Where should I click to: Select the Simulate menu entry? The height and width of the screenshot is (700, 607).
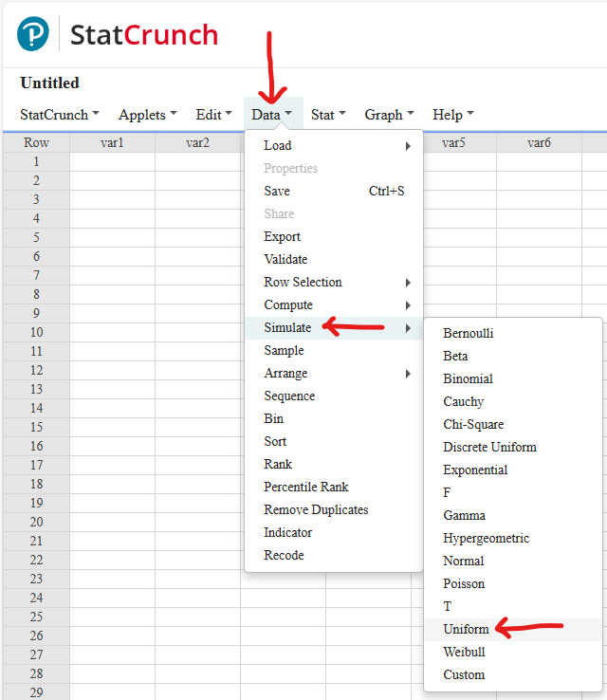point(334,327)
